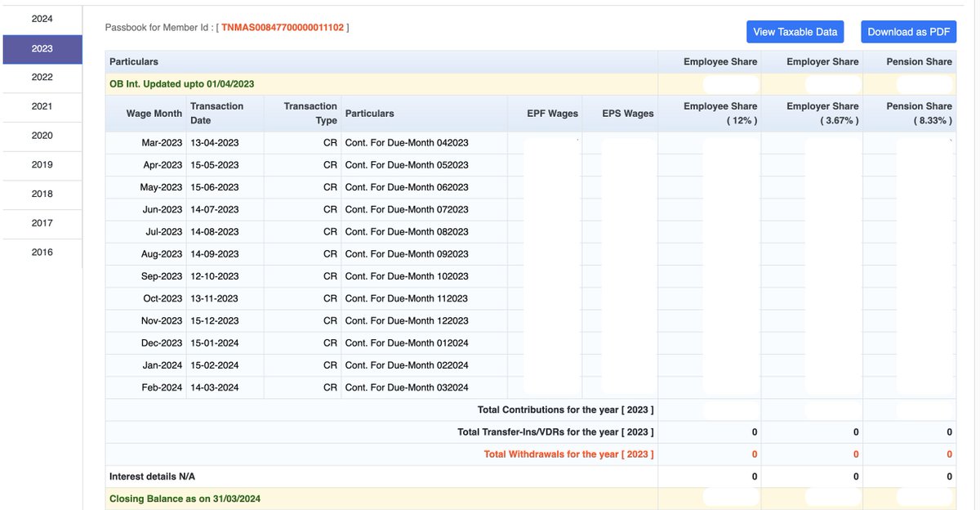Select transaction date 15-05-2023
Viewport: 980px width, 510px height.
215,164
